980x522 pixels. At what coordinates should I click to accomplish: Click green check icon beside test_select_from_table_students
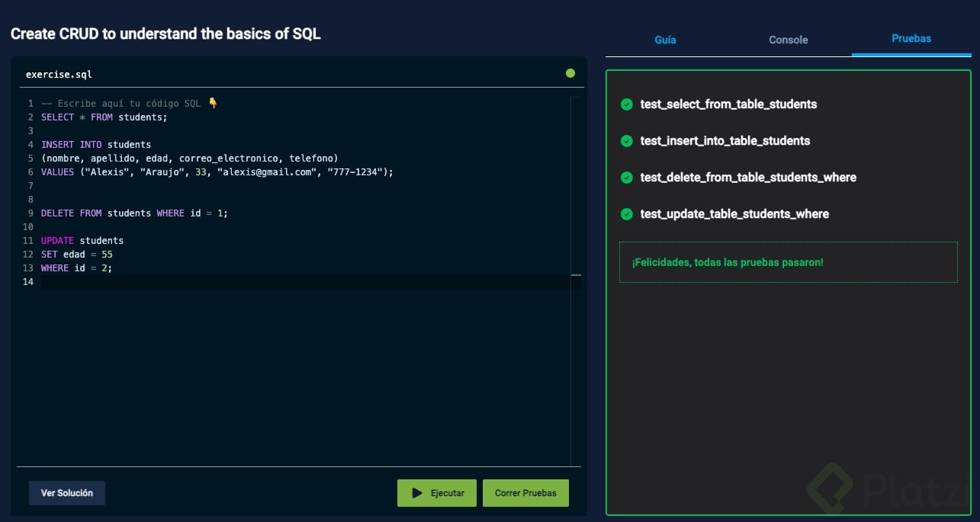click(627, 104)
